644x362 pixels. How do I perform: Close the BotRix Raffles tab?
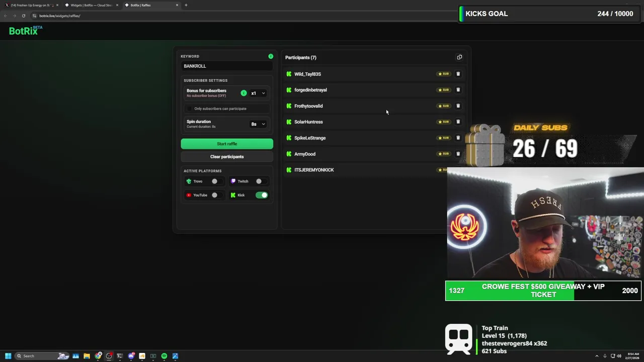tap(177, 5)
